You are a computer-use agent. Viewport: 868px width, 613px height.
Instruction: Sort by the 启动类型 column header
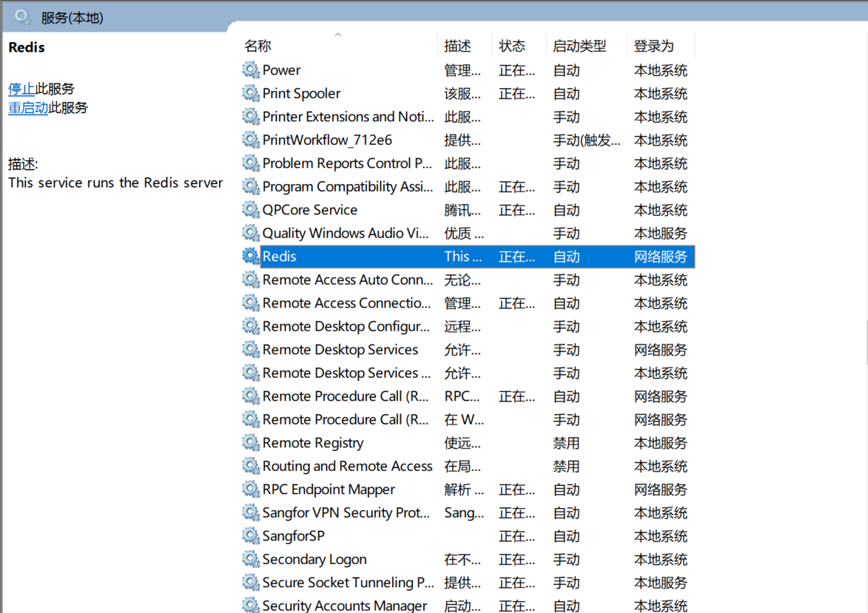point(579,46)
